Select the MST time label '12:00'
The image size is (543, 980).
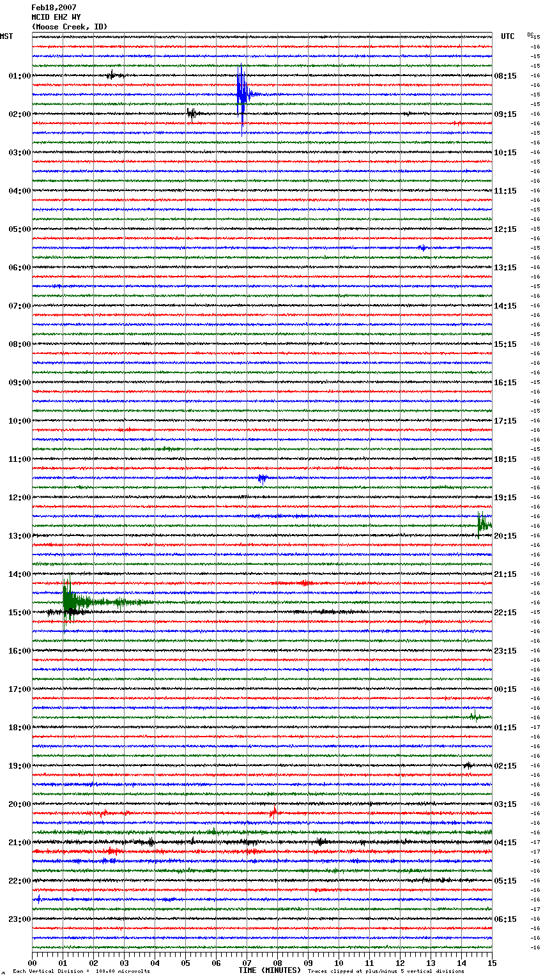[20, 498]
